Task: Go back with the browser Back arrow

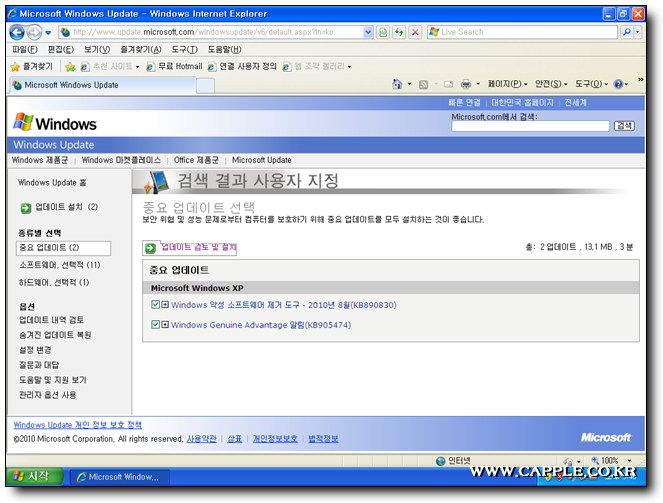Action: pyautogui.click(x=17, y=32)
